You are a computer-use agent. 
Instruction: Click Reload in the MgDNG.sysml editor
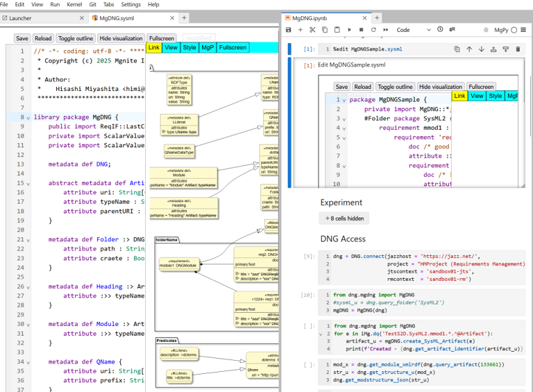click(x=43, y=39)
